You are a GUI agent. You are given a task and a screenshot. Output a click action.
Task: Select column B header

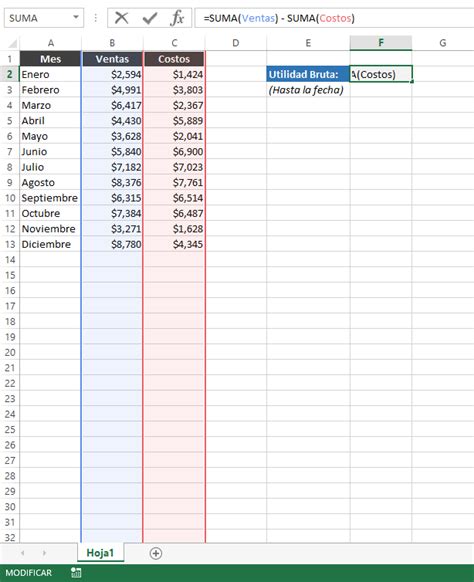[112, 43]
